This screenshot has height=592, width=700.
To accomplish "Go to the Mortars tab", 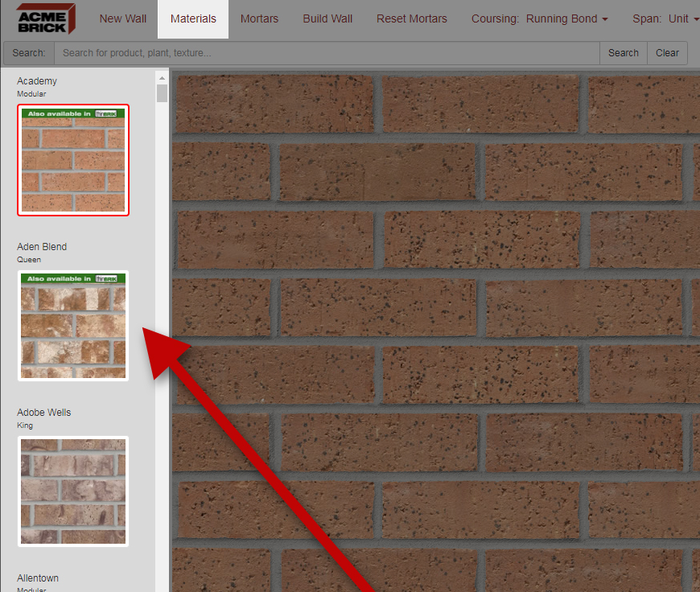I will 259,18.
